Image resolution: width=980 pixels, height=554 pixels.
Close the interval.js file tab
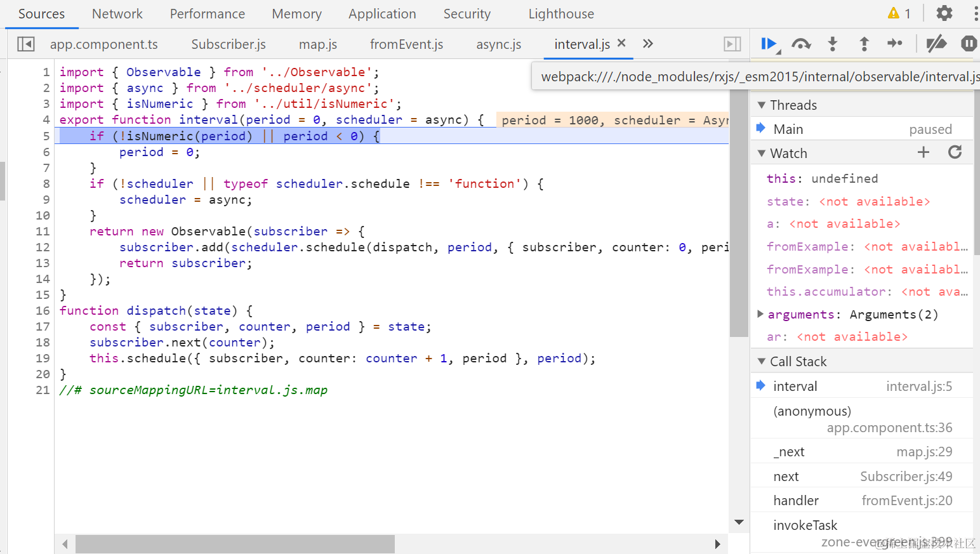pyautogui.click(x=621, y=43)
